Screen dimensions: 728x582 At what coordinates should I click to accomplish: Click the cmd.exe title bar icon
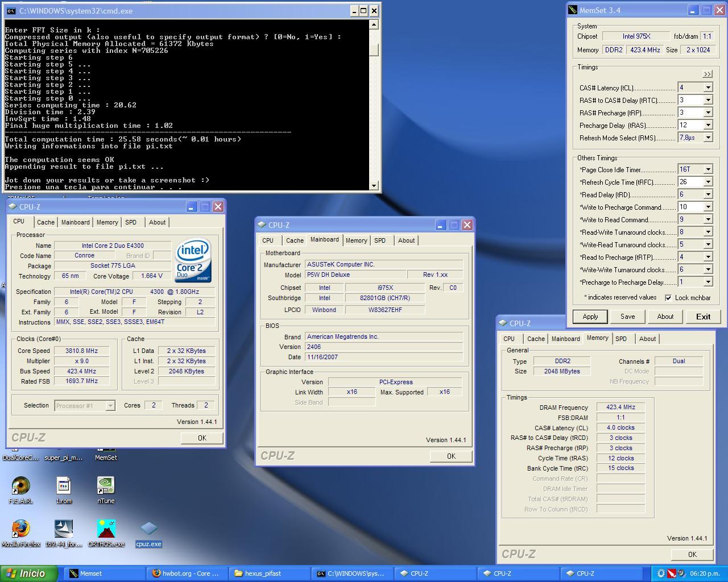[11, 11]
